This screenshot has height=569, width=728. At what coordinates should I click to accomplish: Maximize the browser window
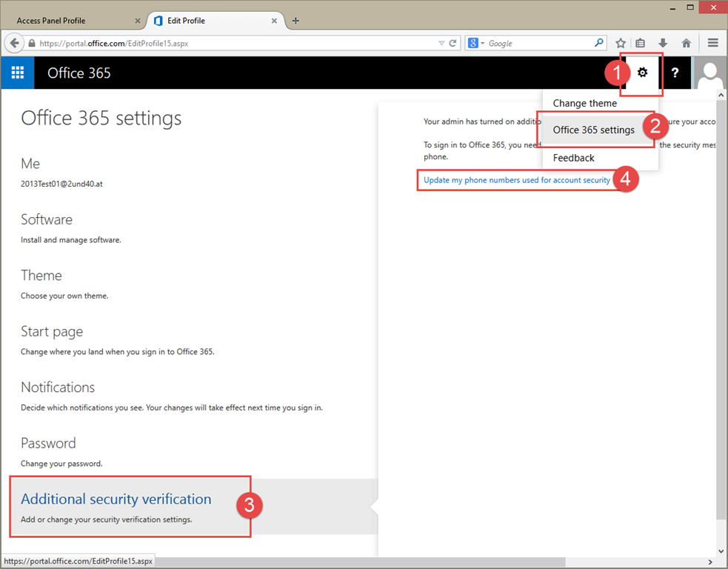click(690, 7)
